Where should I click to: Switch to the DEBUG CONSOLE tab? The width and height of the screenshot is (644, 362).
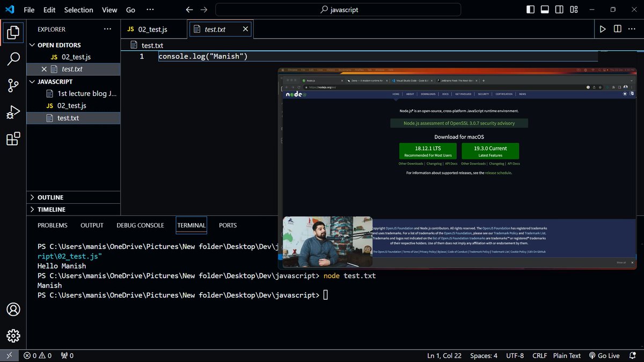pyautogui.click(x=140, y=225)
